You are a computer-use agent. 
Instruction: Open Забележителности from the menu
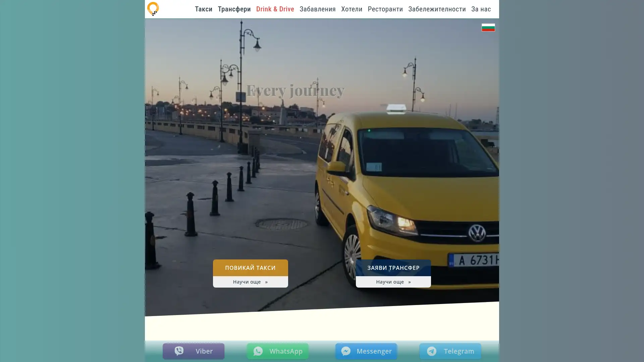pos(437,9)
